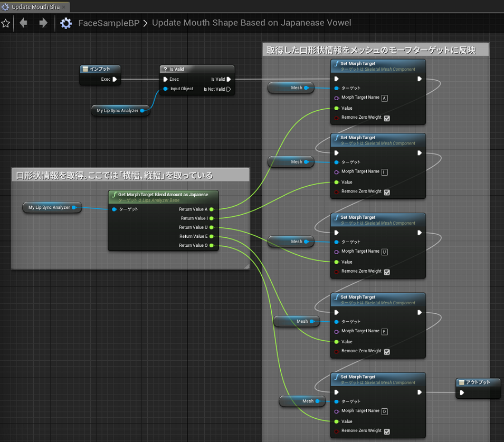The height and width of the screenshot is (442, 504).
Task: Click the Is Not Valid exec pin
Action: 229,89
